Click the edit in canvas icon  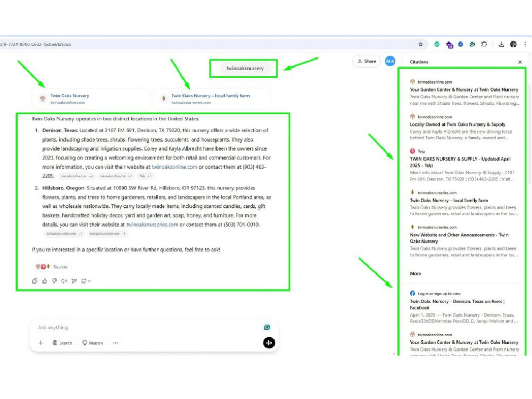[74, 281]
